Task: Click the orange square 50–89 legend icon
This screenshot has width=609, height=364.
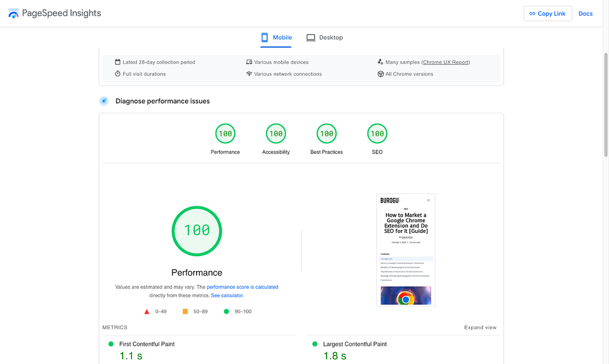Action: (185, 311)
